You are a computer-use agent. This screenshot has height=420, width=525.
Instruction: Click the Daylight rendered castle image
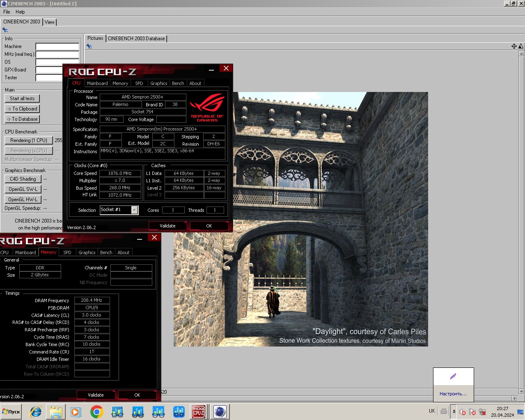pyautogui.click(x=301, y=219)
